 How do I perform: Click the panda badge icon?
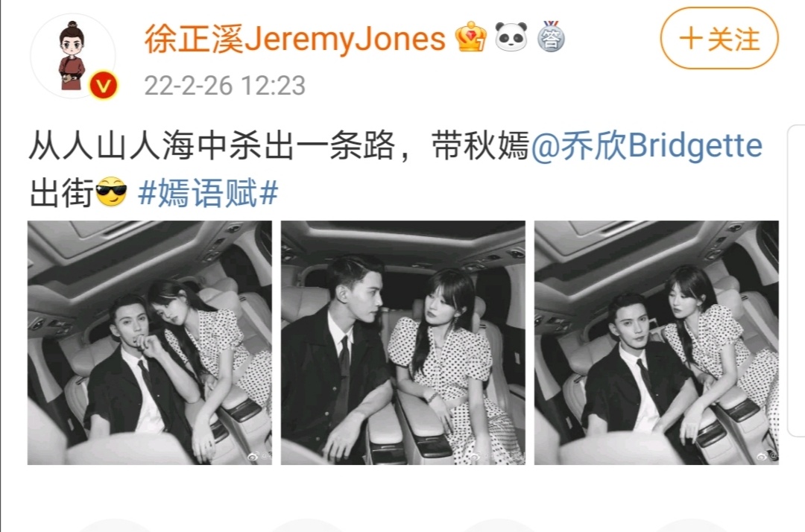point(511,37)
